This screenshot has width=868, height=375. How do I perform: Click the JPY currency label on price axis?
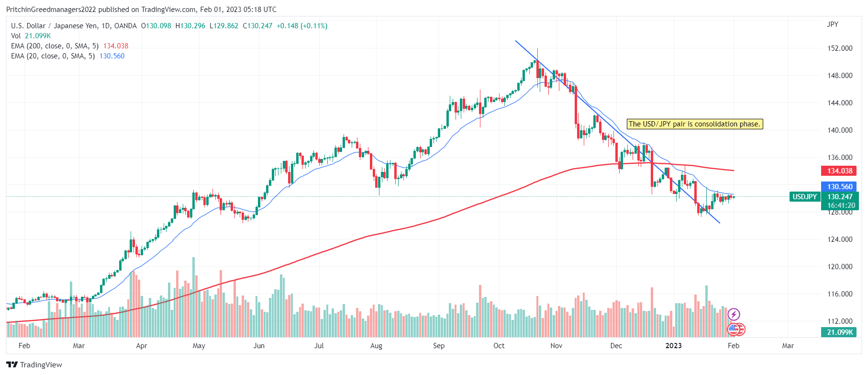[x=833, y=24]
